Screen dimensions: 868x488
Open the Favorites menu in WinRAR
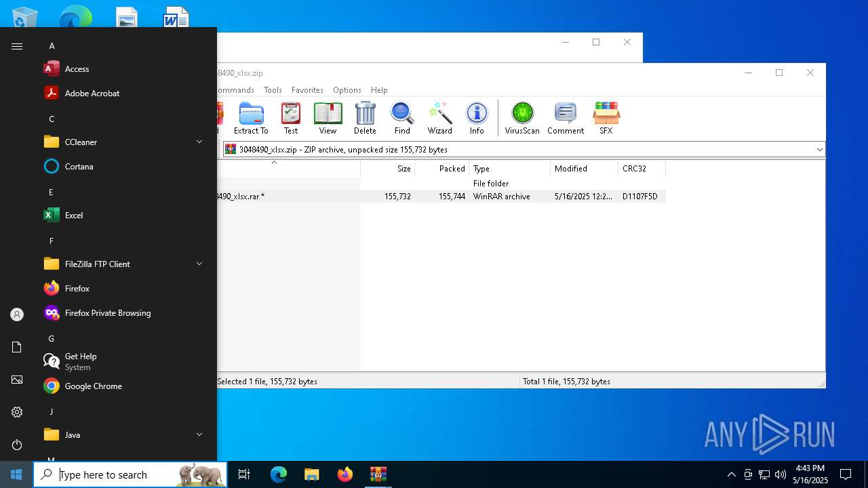307,90
